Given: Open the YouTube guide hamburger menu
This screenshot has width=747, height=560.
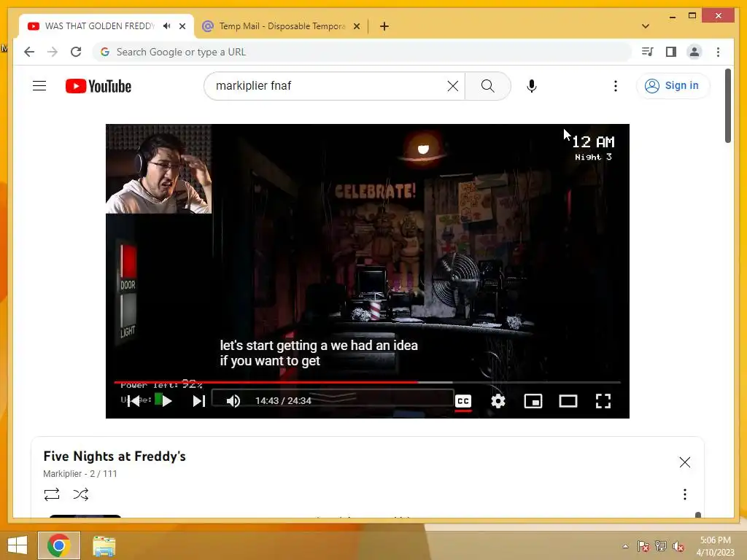Looking at the screenshot, I should (x=39, y=86).
